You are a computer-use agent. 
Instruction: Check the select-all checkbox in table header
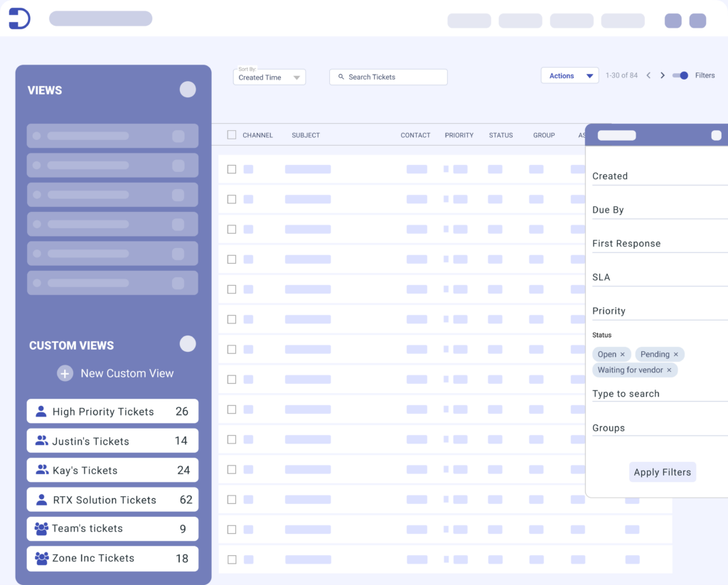tap(231, 135)
